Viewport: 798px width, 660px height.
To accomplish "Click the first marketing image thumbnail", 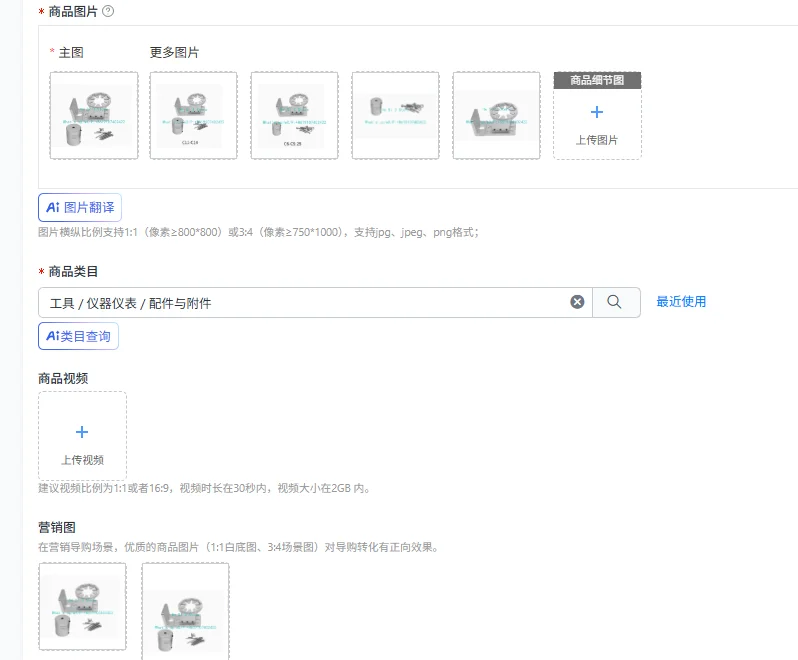I will pyautogui.click(x=82, y=606).
